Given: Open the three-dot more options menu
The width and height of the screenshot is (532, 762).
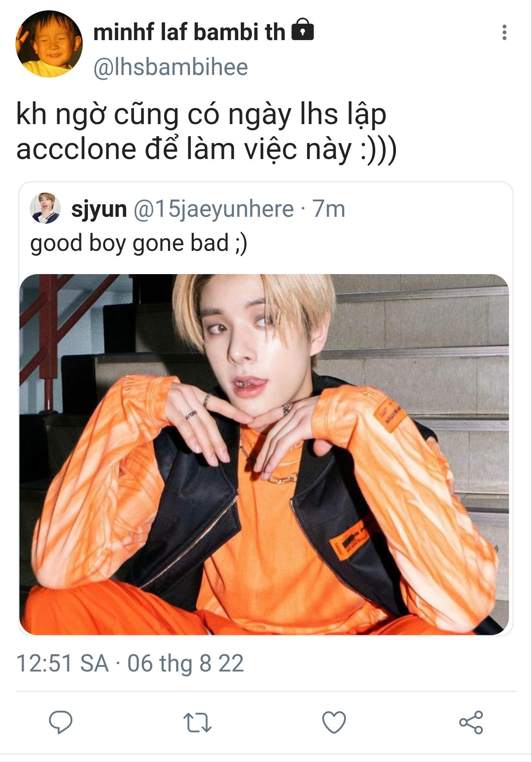Looking at the screenshot, I should (x=504, y=32).
